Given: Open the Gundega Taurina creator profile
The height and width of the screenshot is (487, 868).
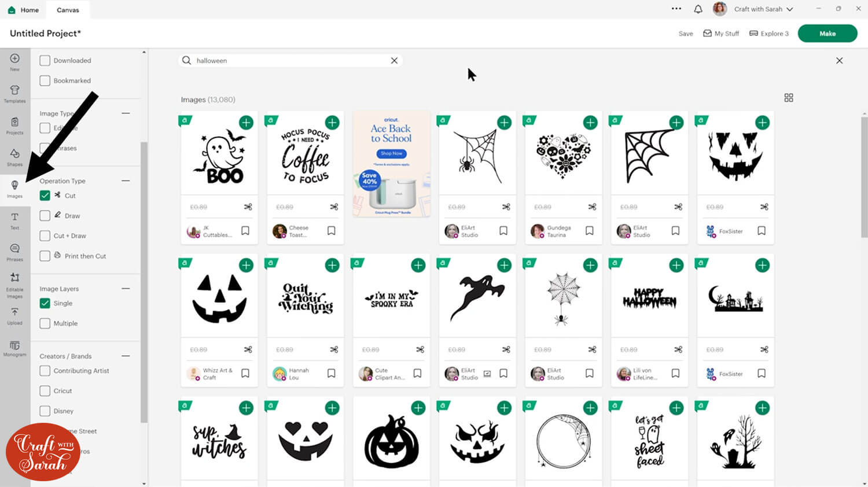Looking at the screenshot, I should pos(551,231).
